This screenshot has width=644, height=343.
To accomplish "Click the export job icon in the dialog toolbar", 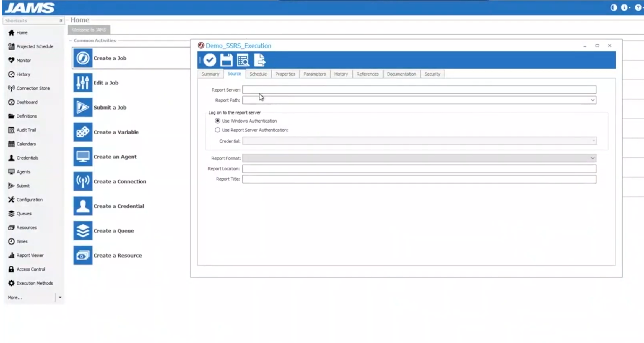I will pos(259,60).
